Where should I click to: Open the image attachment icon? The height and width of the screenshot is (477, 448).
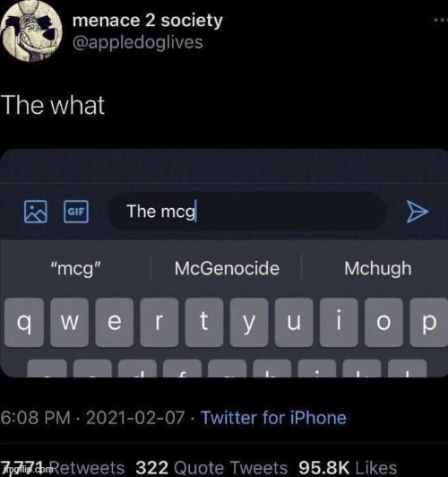point(36,212)
